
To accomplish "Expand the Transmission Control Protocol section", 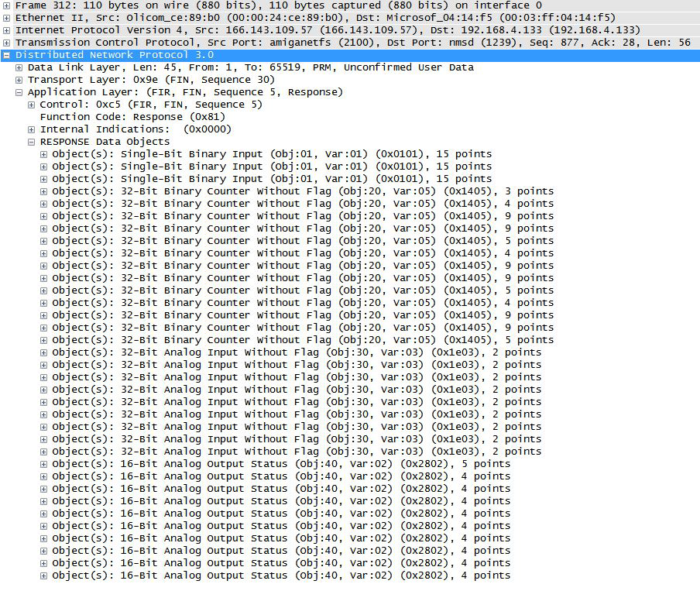I will [x=7, y=43].
